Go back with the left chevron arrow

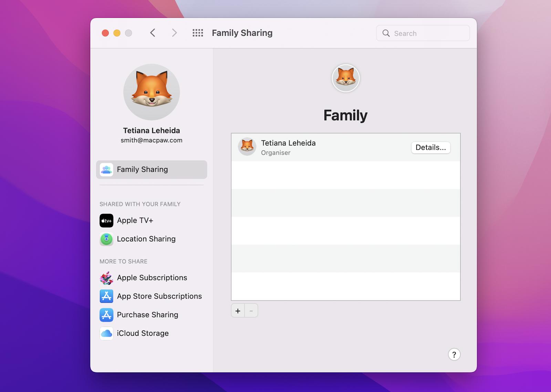click(x=153, y=33)
